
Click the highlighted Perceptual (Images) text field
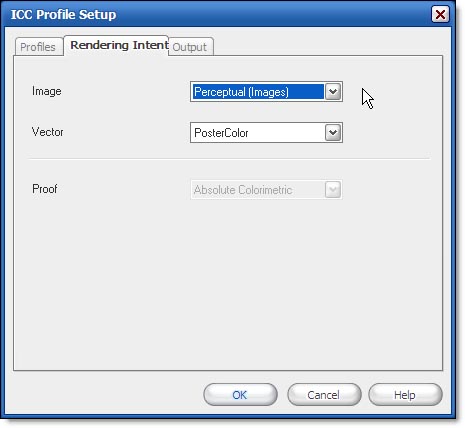(x=258, y=92)
